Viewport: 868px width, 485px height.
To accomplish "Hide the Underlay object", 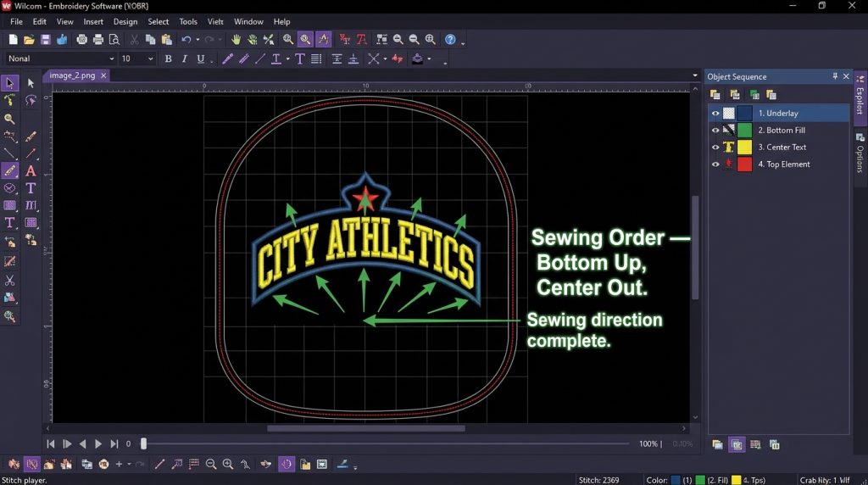I will pyautogui.click(x=715, y=113).
